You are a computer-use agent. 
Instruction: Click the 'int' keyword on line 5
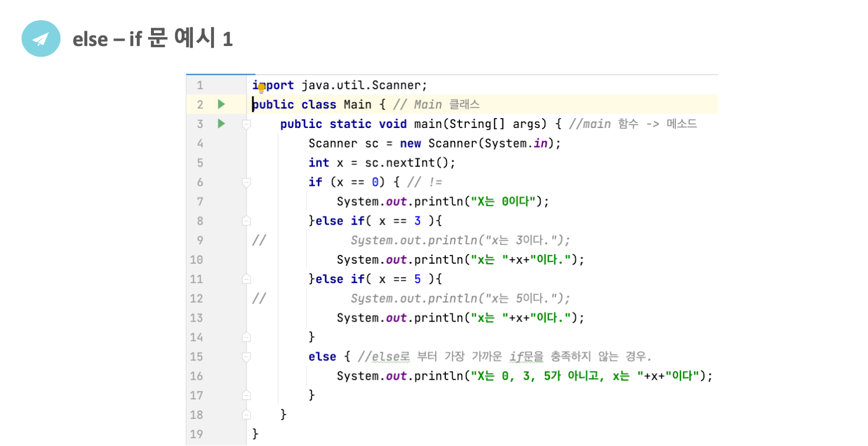[x=319, y=163]
